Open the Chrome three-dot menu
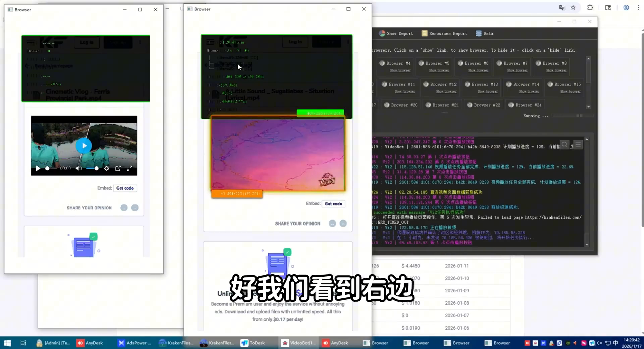 pos(638,7)
